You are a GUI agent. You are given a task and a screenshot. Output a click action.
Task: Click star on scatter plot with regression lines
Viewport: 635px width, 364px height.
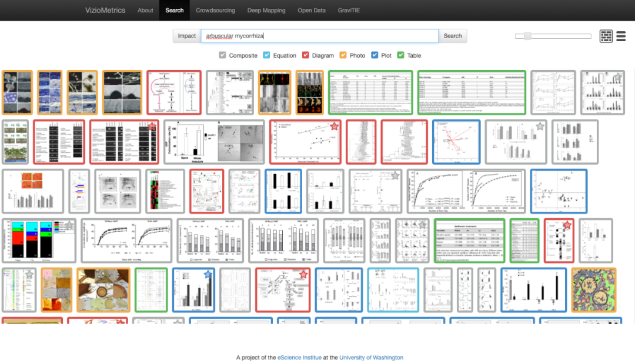[334, 126]
